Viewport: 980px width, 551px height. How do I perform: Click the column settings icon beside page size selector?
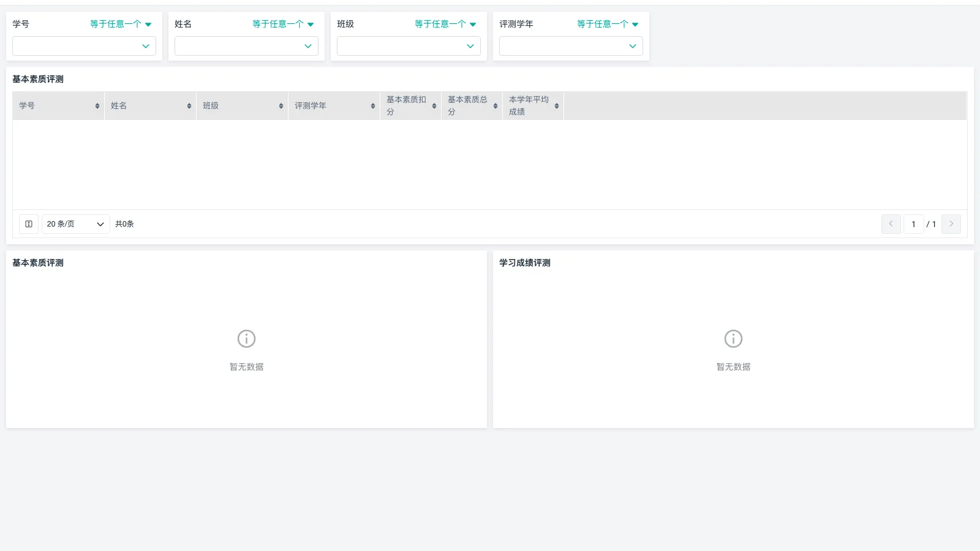pos(28,224)
